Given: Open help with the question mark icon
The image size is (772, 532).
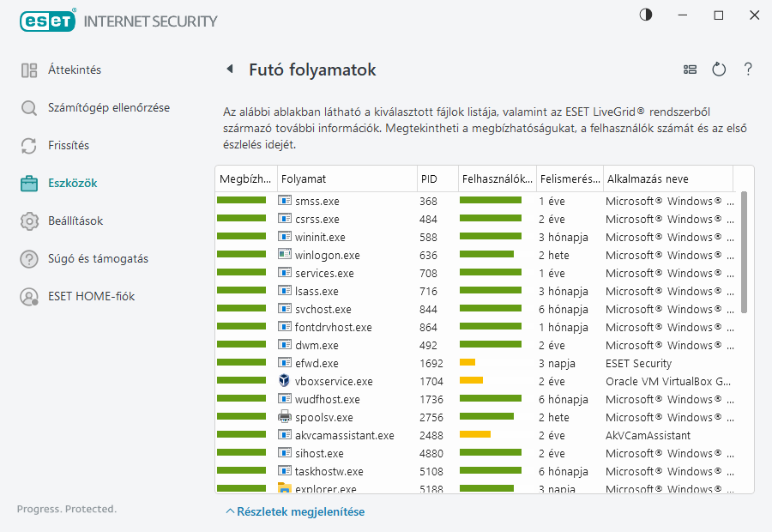Looking at the screenshot, I should tap(748, 70).
